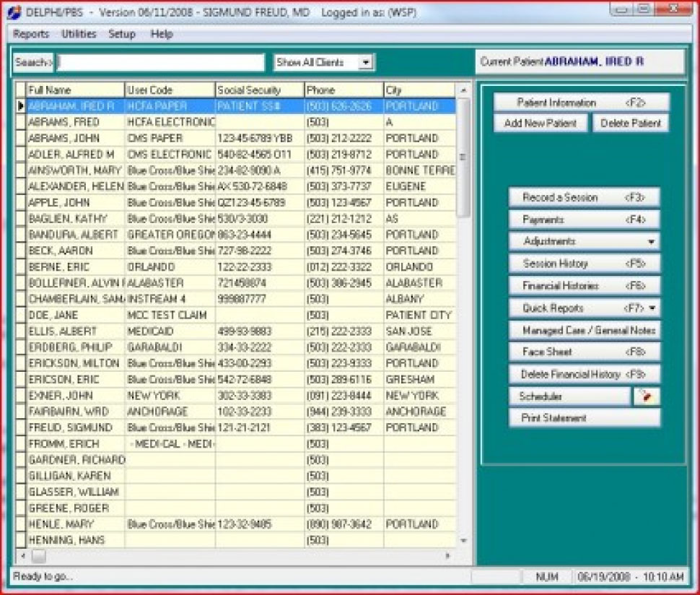The height and width of the screenshot is (595, 700).
Task: Open Session History
Action: point(584,264)
